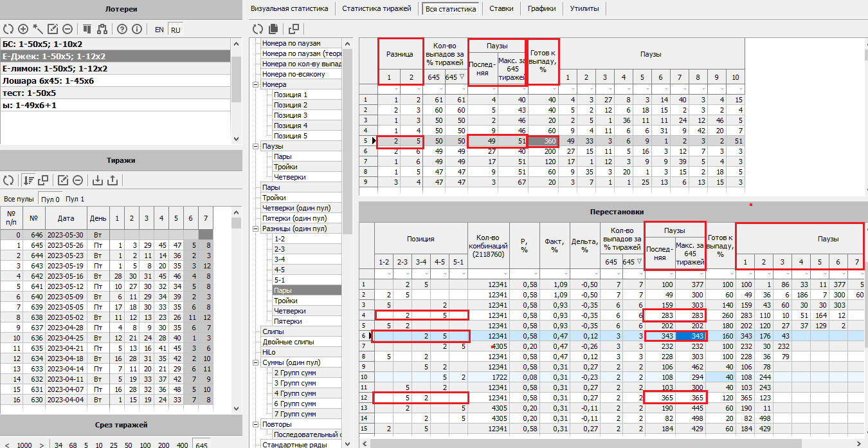Open draws in separate window icon

click(43, 180)
